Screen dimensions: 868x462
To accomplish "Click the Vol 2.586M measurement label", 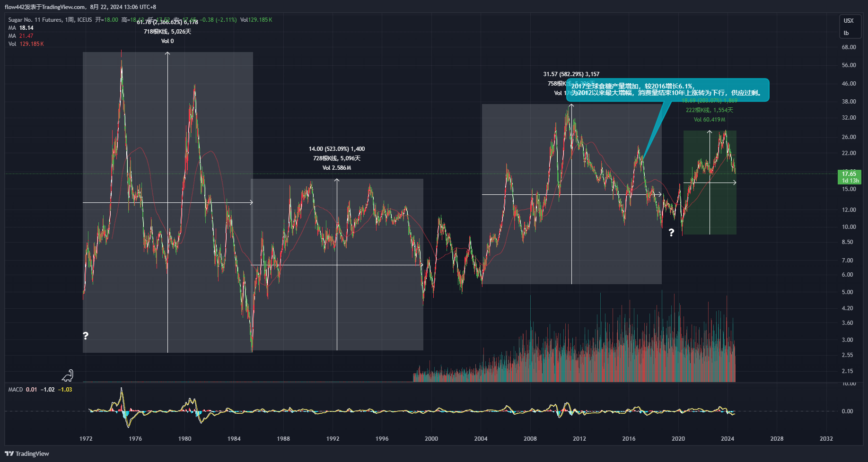I will [337, 168].
